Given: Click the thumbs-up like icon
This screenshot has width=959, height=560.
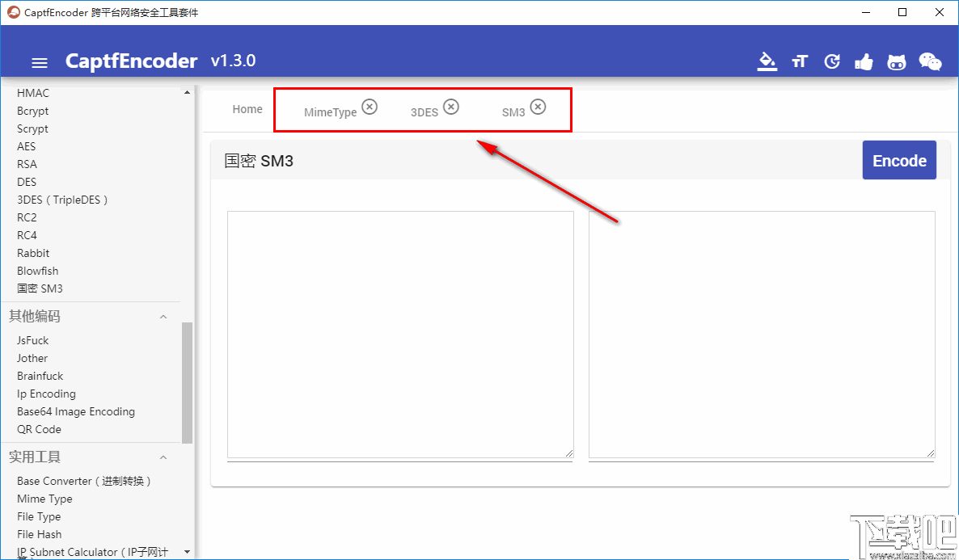Looking at the screenshot, I should pyautogui.click(x=864, y=61).
